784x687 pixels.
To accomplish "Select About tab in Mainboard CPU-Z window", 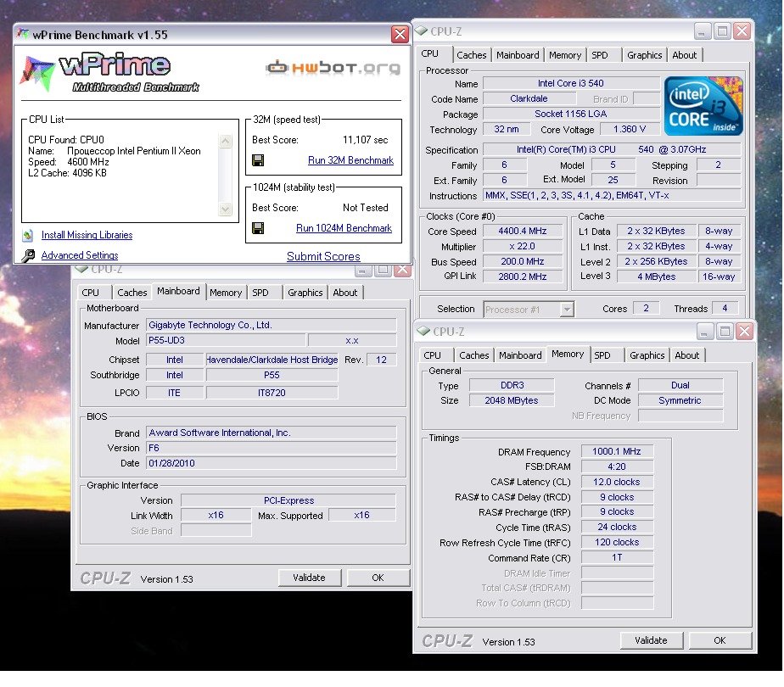I will tap(345, 293).
